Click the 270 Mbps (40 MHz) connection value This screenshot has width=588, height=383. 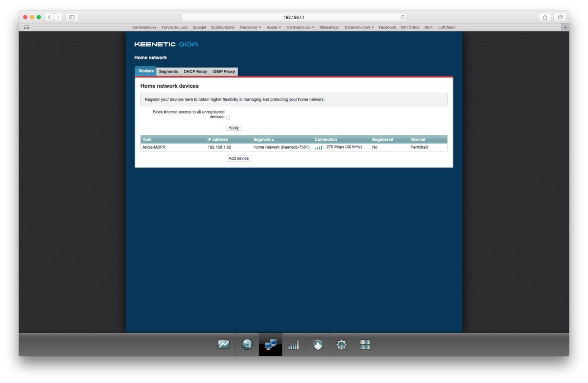(344, 147)
